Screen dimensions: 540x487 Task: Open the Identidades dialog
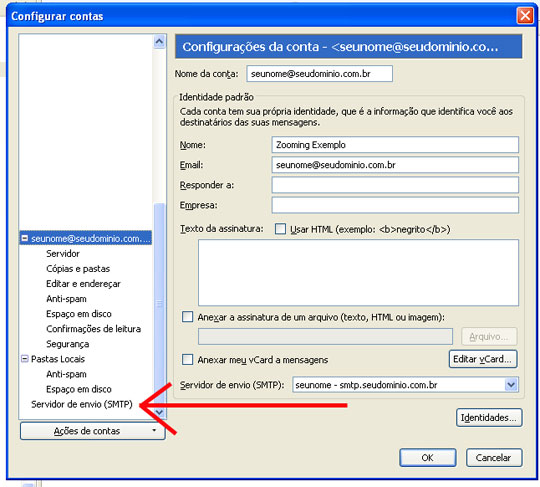(x=489, y=417)
